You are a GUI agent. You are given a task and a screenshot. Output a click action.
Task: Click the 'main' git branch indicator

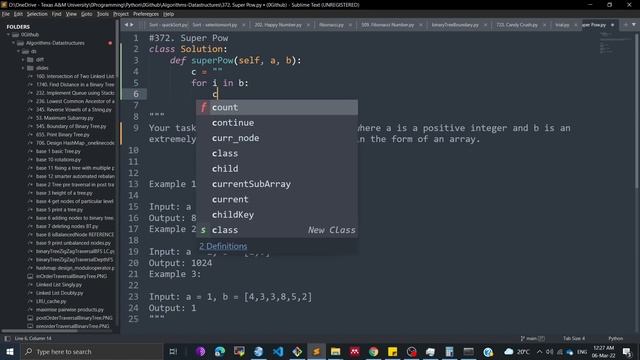(x=533, y=338)
